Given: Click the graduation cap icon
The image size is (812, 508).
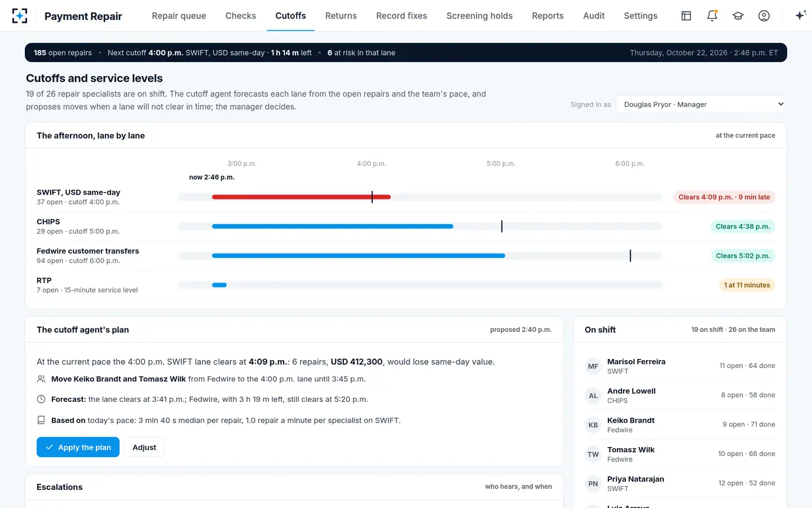Looking at the screenshot, I should [738, 16].
